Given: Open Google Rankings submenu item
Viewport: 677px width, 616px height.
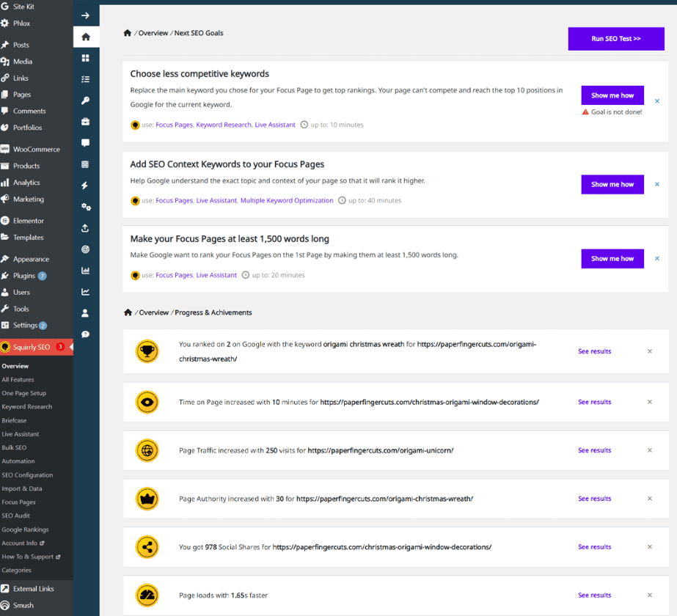Looking at the screenshot, I should (25, 529).
